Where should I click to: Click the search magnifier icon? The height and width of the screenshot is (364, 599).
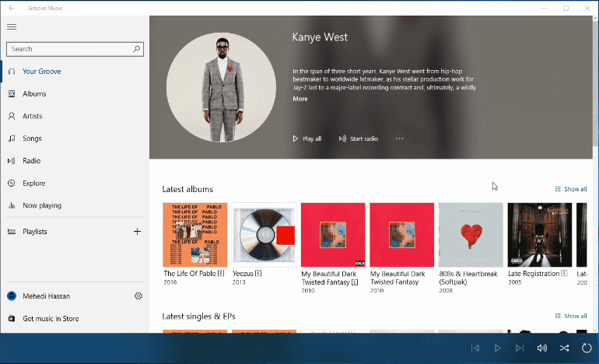[x=136, y=49]
